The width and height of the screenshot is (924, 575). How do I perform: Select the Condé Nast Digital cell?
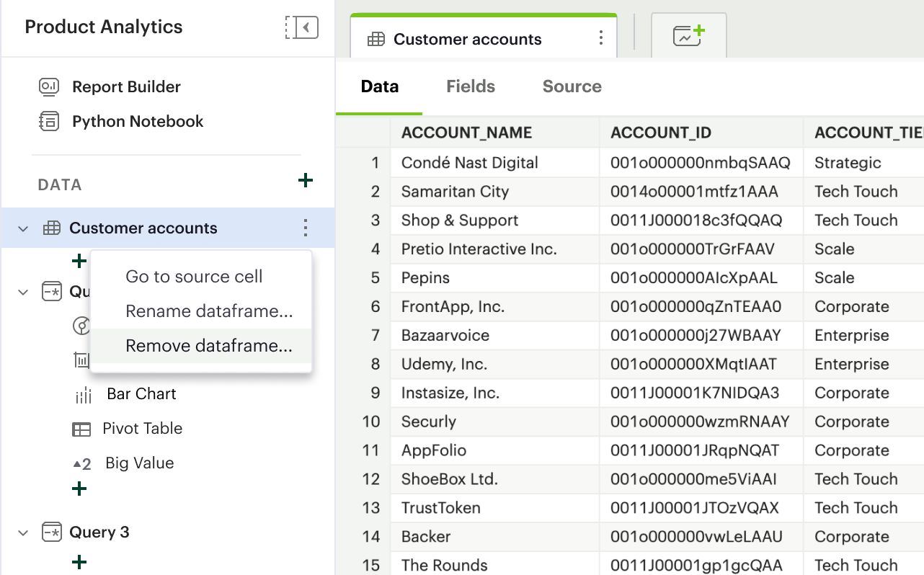(494, 163)
